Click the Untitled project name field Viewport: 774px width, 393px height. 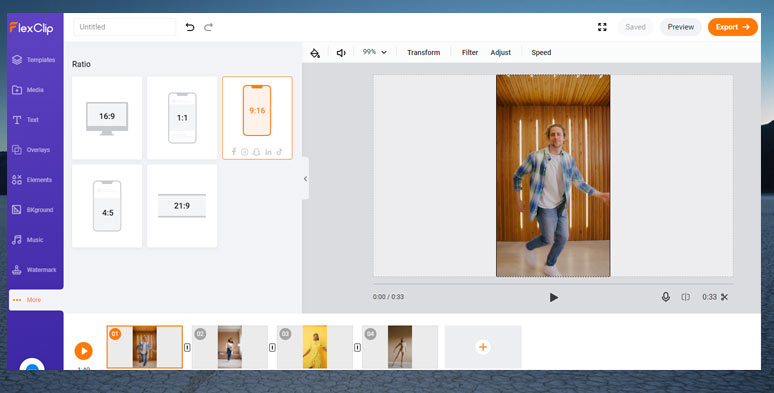[124, 27]
